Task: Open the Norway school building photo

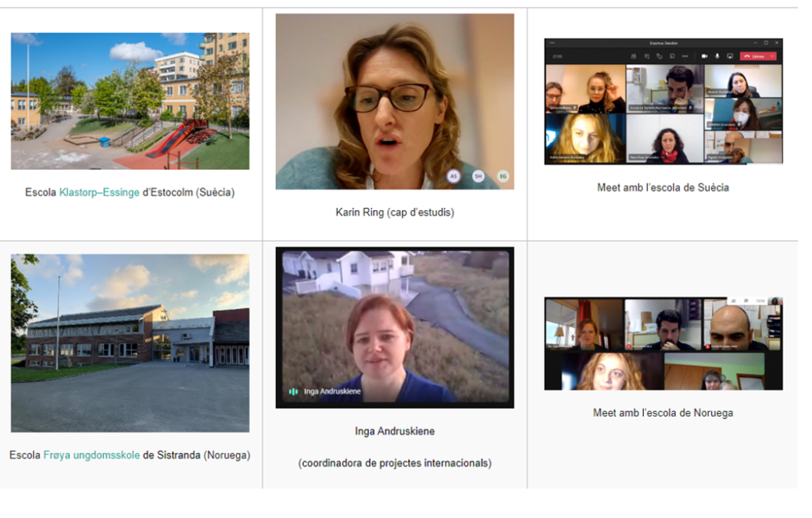Action: [130, 343]
